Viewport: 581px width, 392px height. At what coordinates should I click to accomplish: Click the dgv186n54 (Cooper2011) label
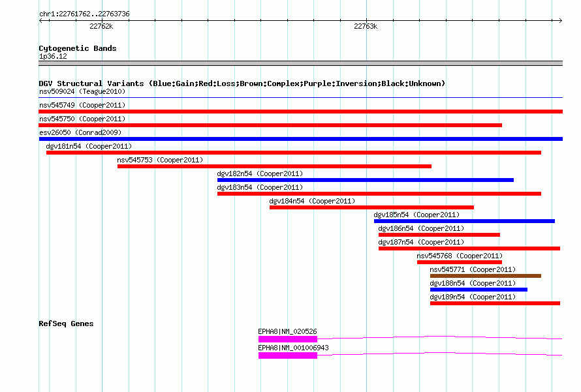[421, 228]
